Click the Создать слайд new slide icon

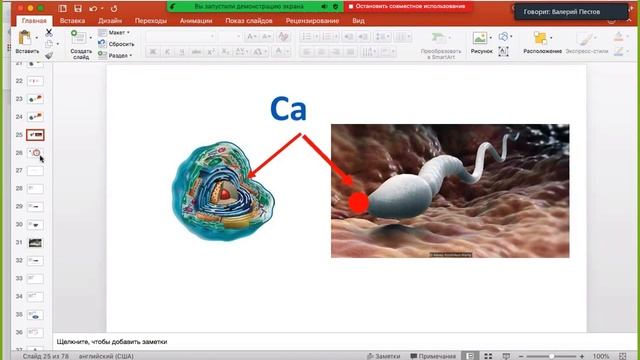coord(78,38)
